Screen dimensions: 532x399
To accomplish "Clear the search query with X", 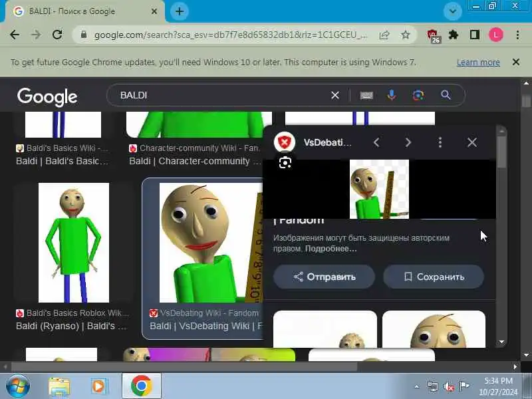I will (335, 95).
